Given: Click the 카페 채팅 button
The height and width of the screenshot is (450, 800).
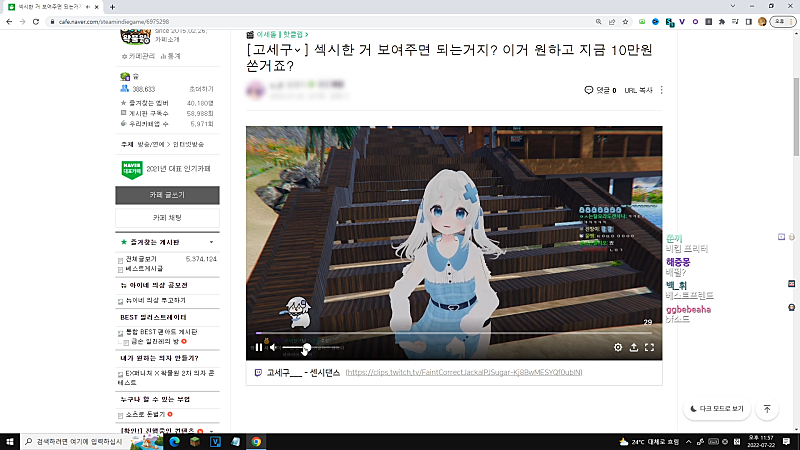Looking at the screenshot, I should click(x=167, y=218).
